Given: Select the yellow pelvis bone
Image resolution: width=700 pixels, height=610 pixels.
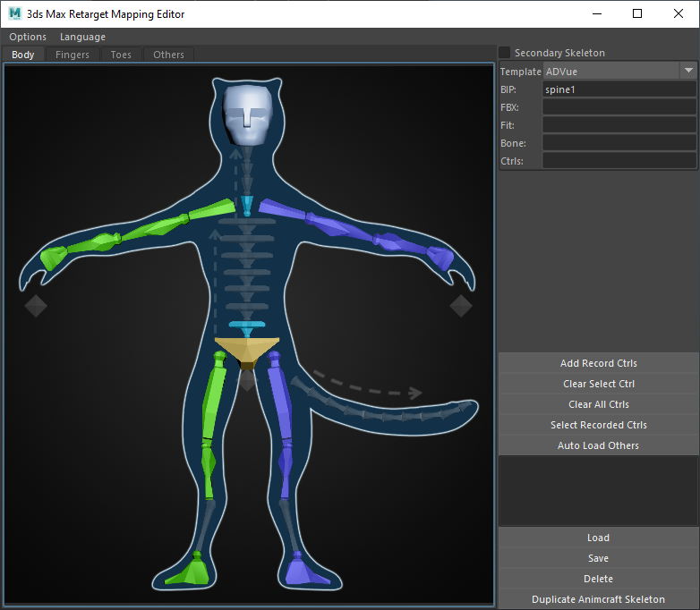Looking at the screenshot, I should coord(247,350).
